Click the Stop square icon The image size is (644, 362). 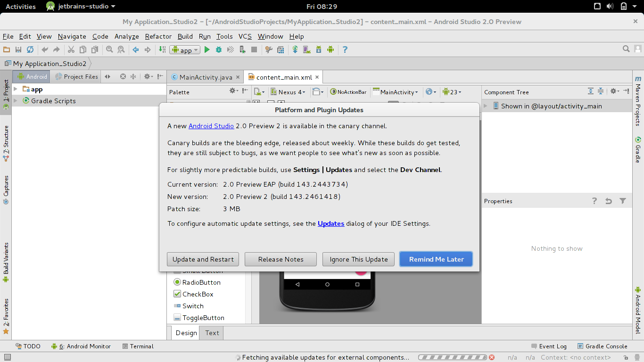(x=254, y=49)
